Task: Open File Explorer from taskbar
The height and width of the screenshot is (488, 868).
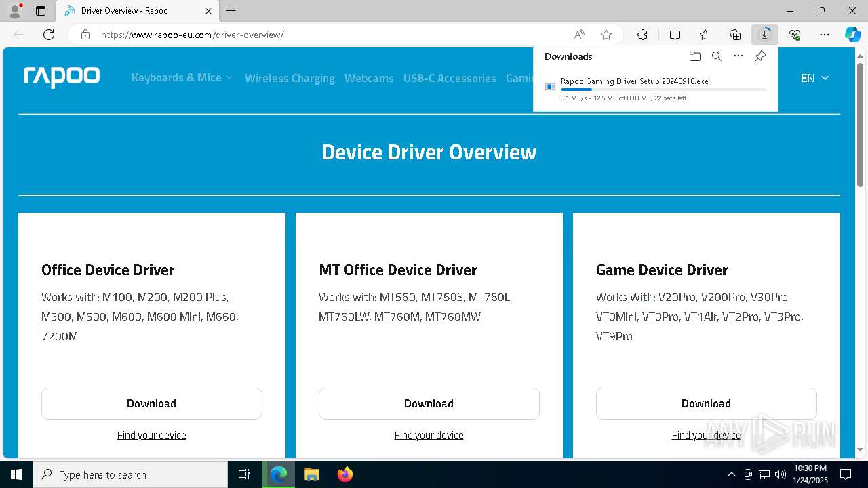Action: coord(311,474)
